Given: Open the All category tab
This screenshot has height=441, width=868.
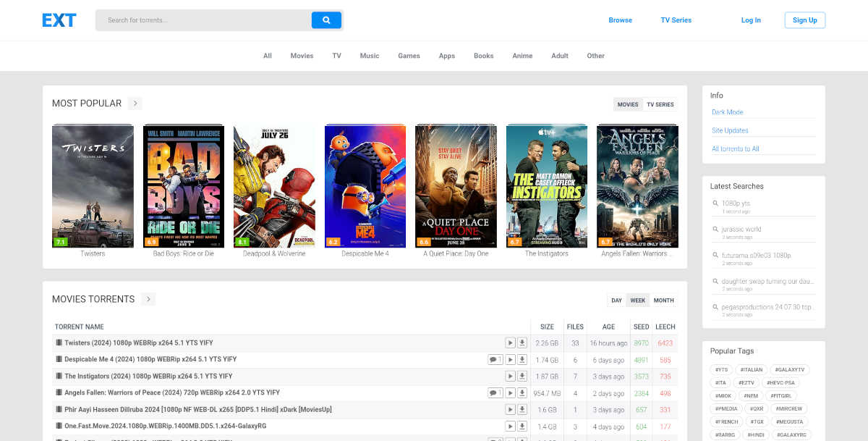Looking at the screenshot, I should tap(268, 56).
